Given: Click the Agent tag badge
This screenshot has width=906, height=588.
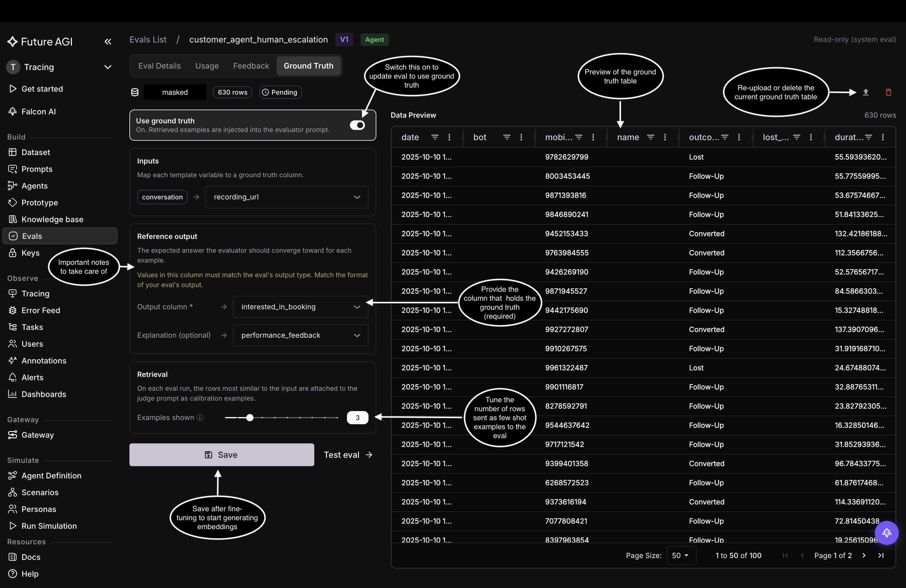Looking at the screenshot, I should 374,39.
